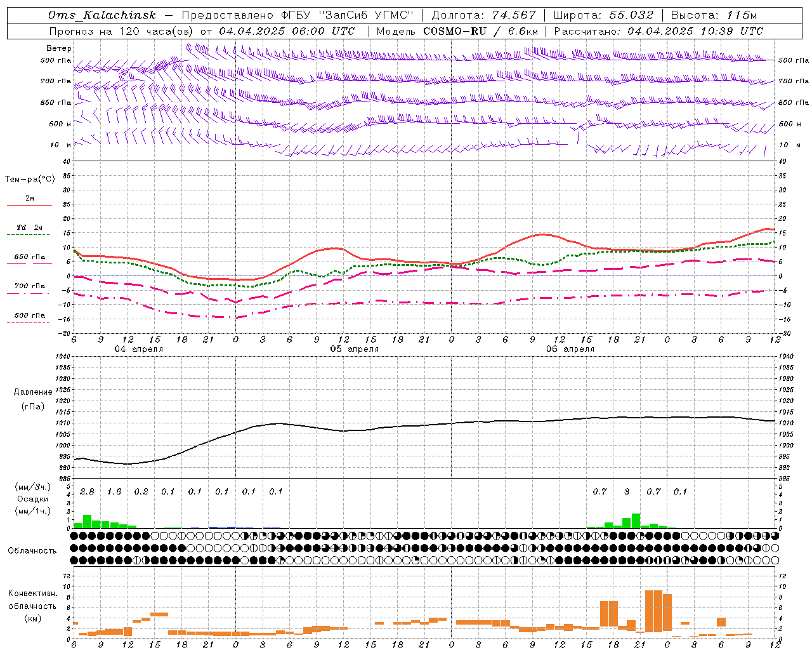Click the Конвективн. label text
Screen dimensions: 812x650
[32, 594]
